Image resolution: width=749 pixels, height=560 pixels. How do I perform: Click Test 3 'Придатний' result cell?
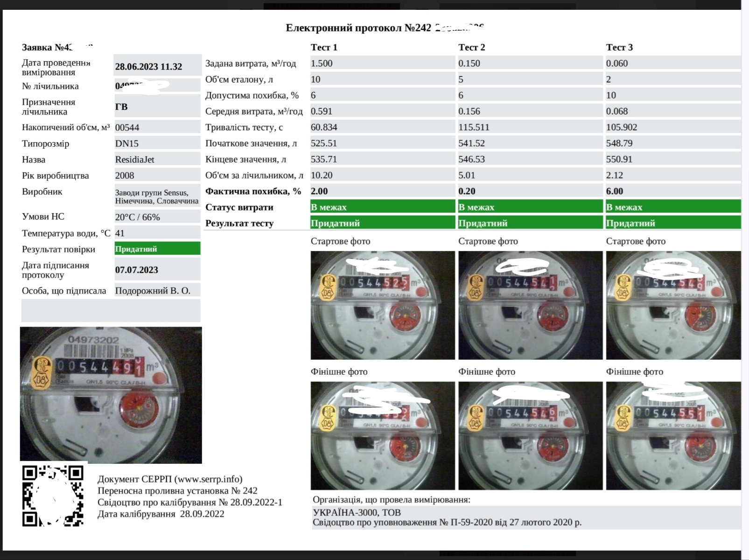[673, 223]
